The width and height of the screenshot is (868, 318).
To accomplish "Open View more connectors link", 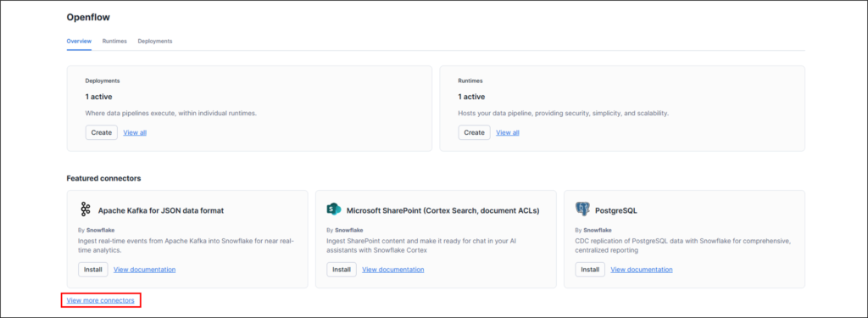I will 100,300.
